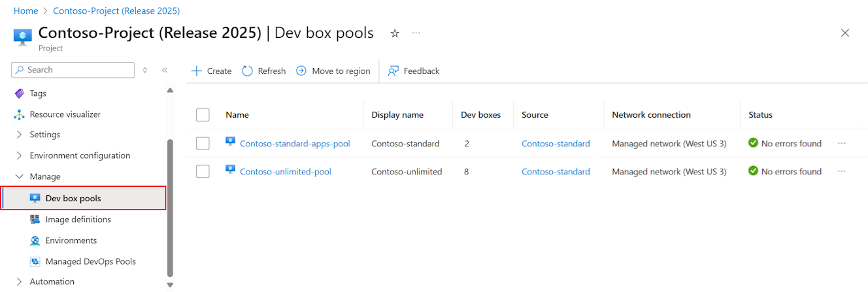Open more options for Contoso-unlimited-pool row
The width and height of the screenshot is (868, 292).
pos(841,171)
